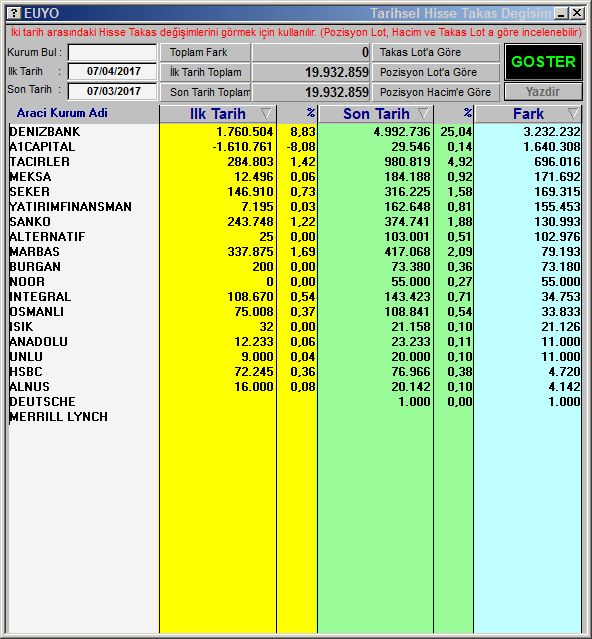Click the Son Tarih date field

point(112,91)
